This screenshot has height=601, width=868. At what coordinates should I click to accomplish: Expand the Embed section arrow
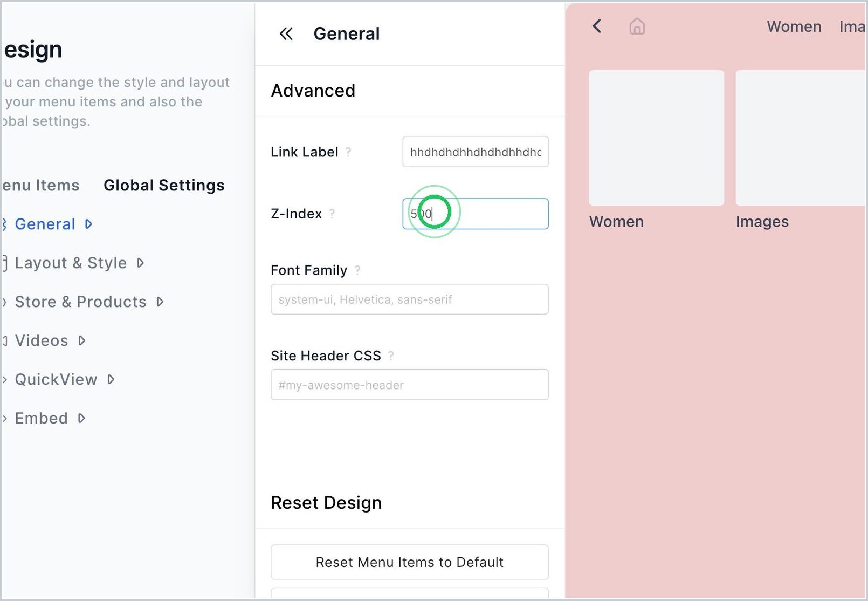tap(81, 418)
